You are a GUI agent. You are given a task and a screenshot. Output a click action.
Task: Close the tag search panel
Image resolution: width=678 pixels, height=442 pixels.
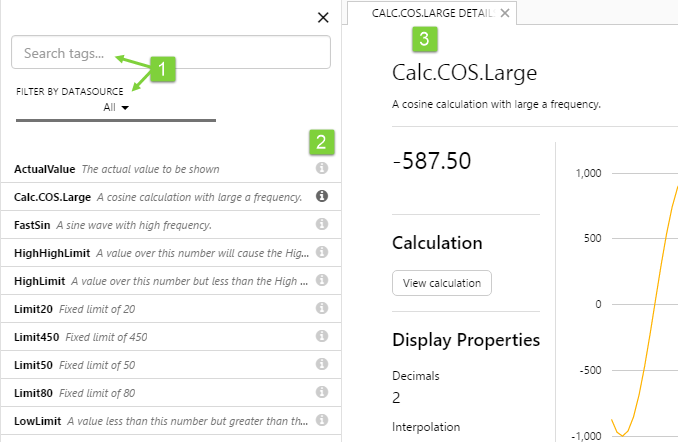pyautogui.click(x=322, y=17)
